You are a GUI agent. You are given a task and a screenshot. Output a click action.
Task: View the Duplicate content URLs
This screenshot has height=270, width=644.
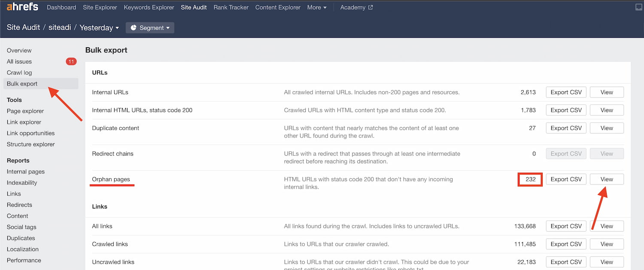606,128
